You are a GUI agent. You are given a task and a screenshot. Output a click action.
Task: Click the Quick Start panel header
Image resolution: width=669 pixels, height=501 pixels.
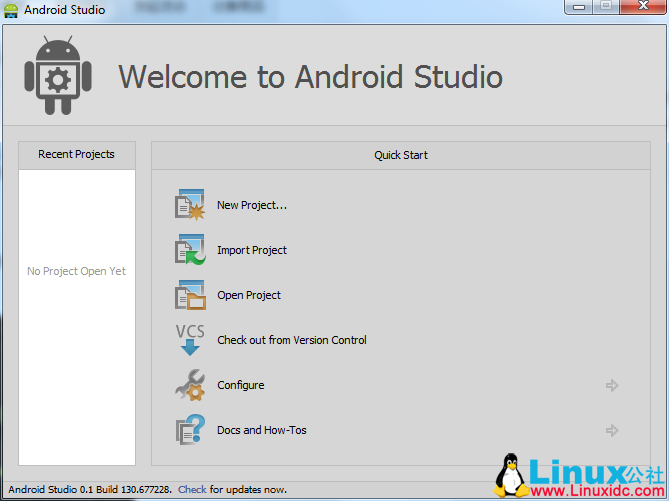point(401,155)
